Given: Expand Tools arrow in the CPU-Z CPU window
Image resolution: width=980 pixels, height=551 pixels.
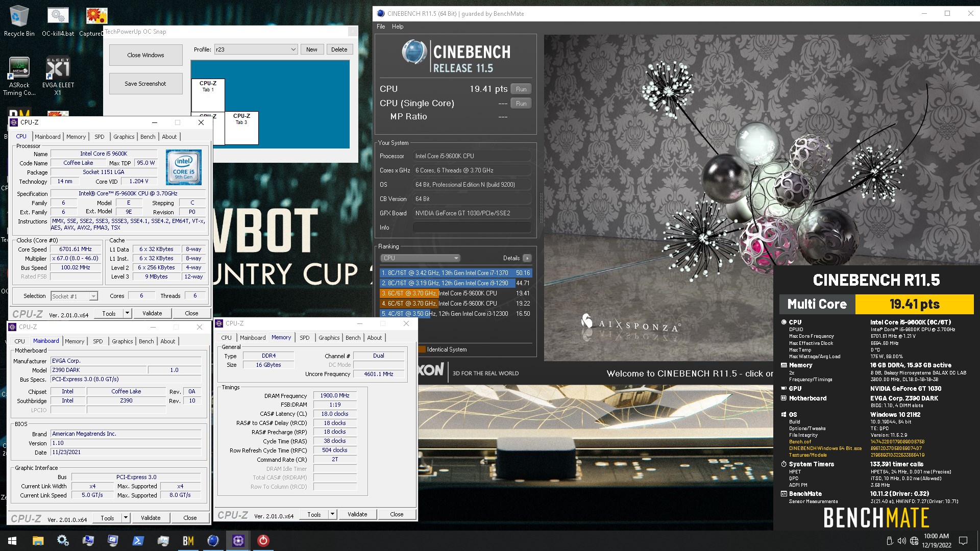Looking at the screenshot, I should (128, 313).
